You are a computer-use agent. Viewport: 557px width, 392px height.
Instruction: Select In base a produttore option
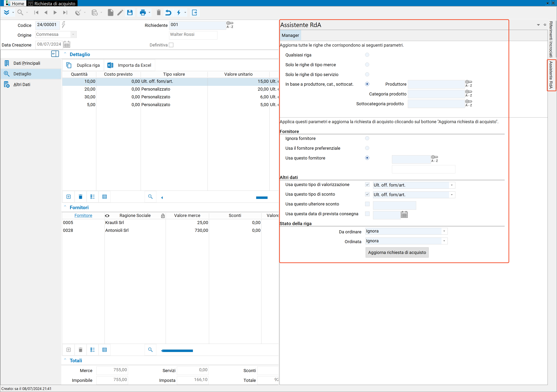[x=367, y=84]
